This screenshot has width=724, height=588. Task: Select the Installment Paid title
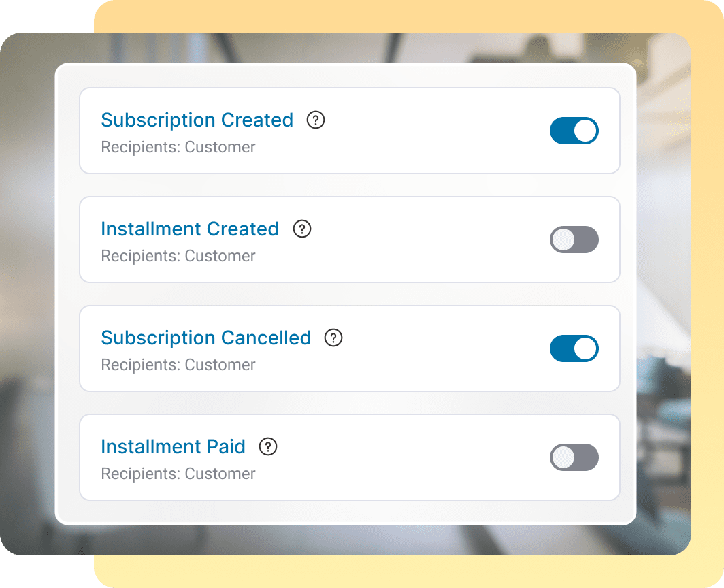[173, 446]
